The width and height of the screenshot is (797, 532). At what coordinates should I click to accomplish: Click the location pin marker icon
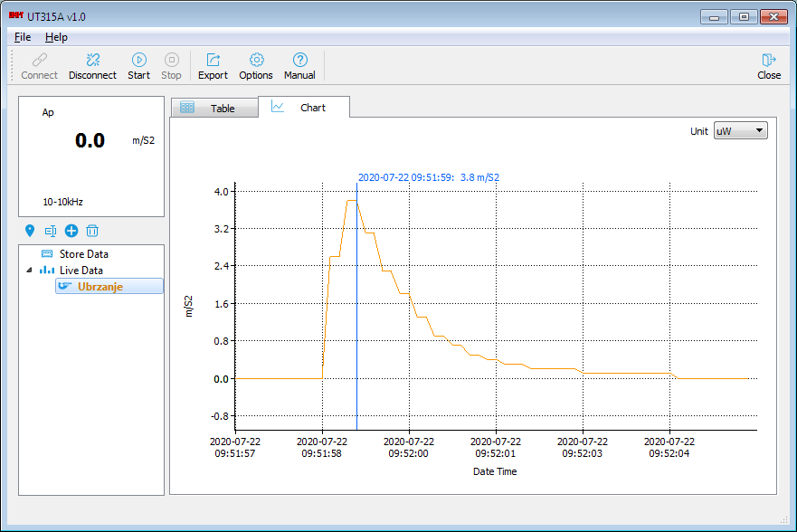point(30,231)
